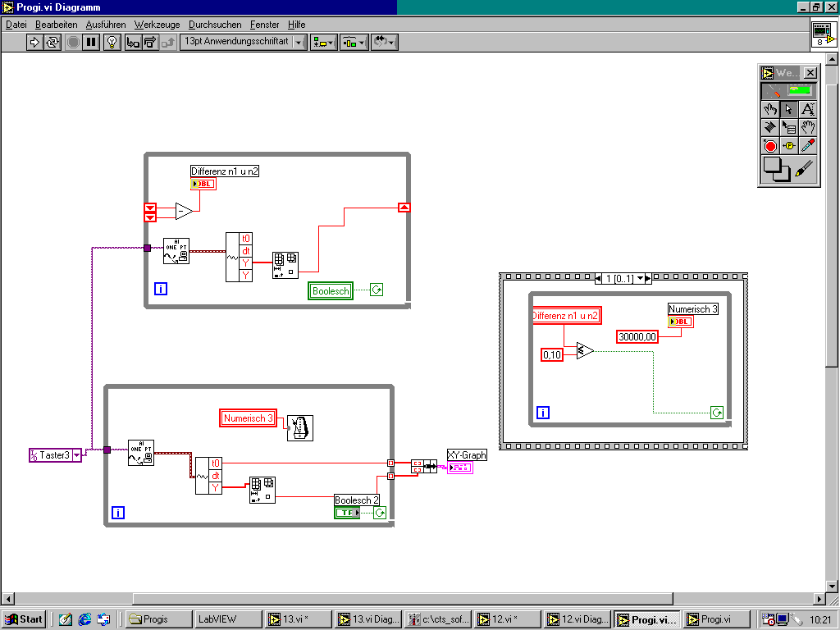Open the Progis folder taskbar button
Screen dimensions: 840x630
pyautogui.click(x=158, y=619)
